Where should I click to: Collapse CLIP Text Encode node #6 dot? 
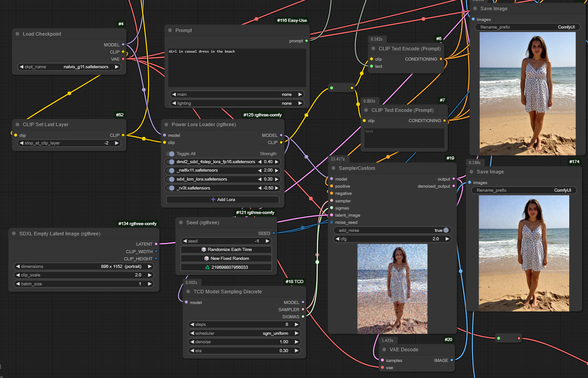point(374,49)
